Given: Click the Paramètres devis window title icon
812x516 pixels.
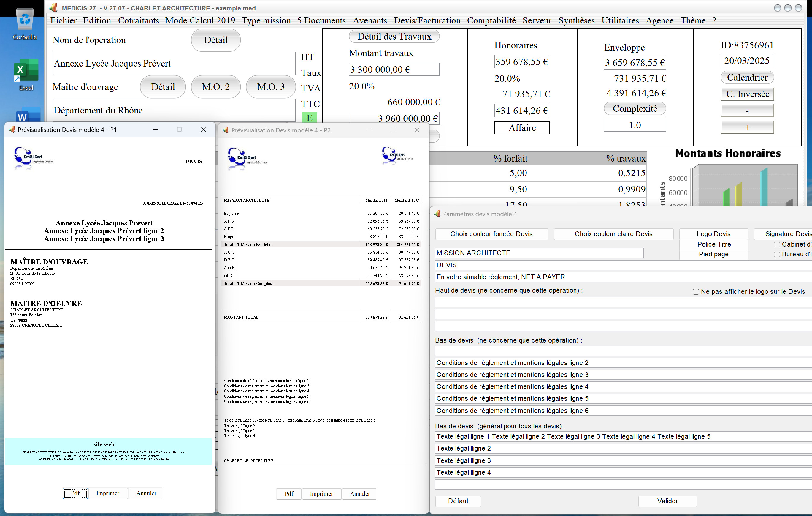Looking at the screenshot, I should (x=437, y=214).
